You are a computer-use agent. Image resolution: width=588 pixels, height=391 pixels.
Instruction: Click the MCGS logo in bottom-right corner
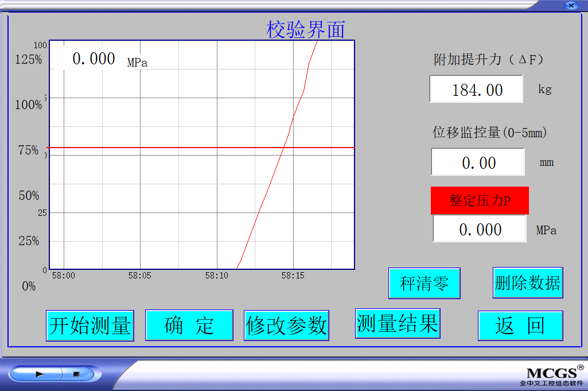point(552,375)
